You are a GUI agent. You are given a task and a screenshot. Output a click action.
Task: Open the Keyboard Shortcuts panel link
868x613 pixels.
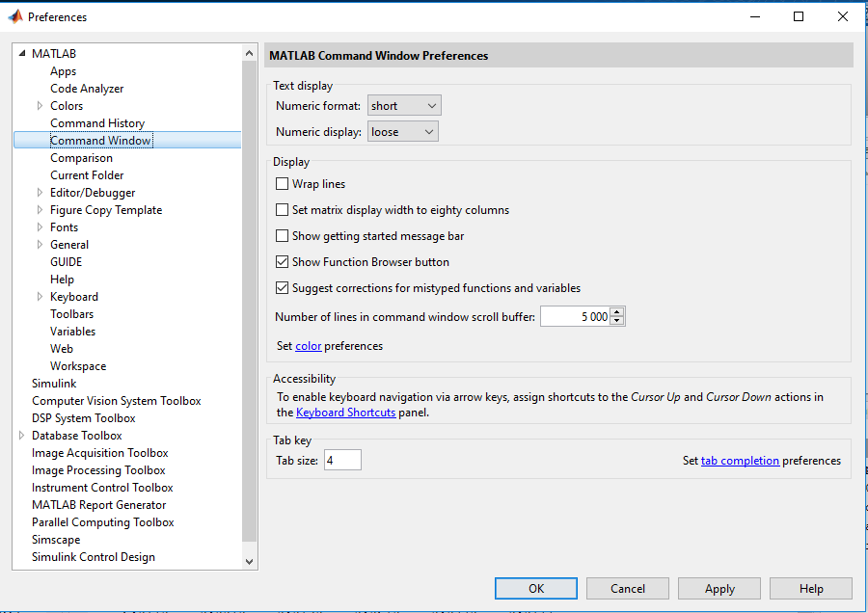(346, 413)
